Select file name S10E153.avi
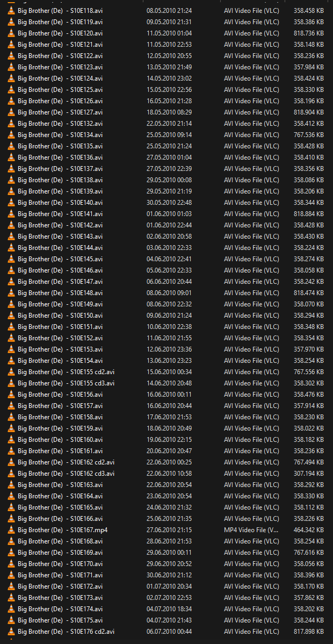 (x=60, y=349)
